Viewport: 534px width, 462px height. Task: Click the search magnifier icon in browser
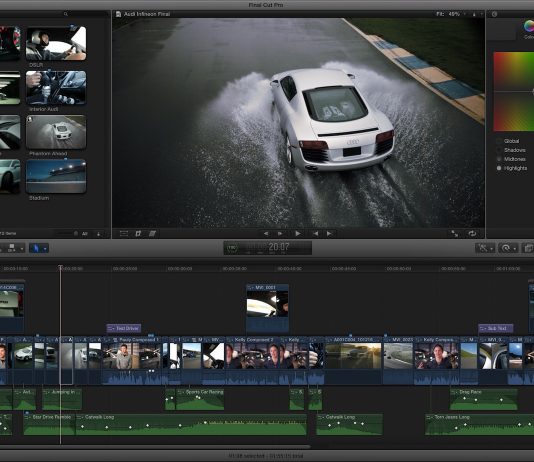point(66,14)
